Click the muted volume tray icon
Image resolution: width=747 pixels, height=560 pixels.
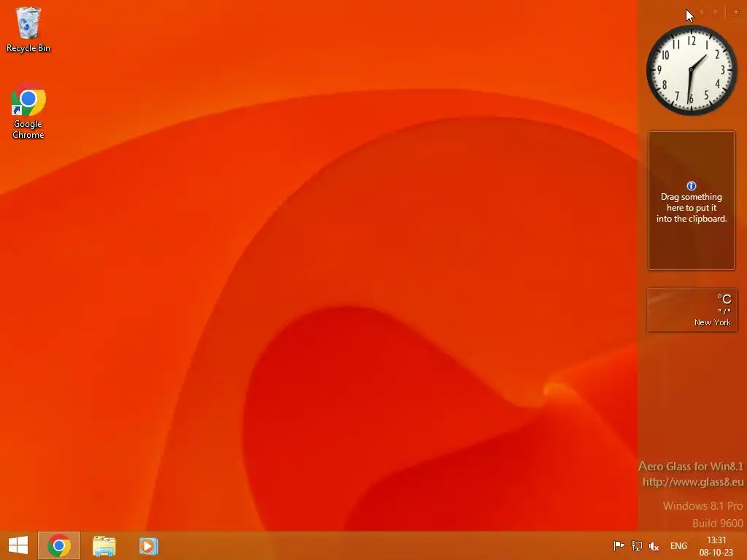coord(654,545)
